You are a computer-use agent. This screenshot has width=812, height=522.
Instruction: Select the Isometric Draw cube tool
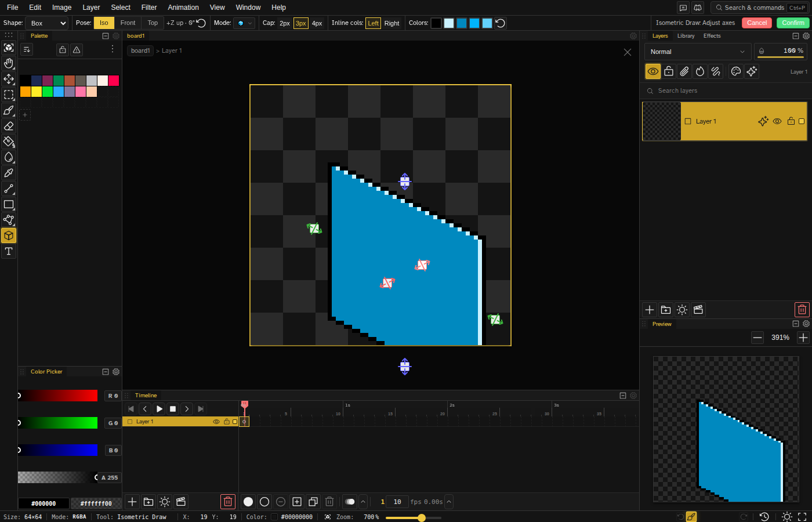(9, 235)
